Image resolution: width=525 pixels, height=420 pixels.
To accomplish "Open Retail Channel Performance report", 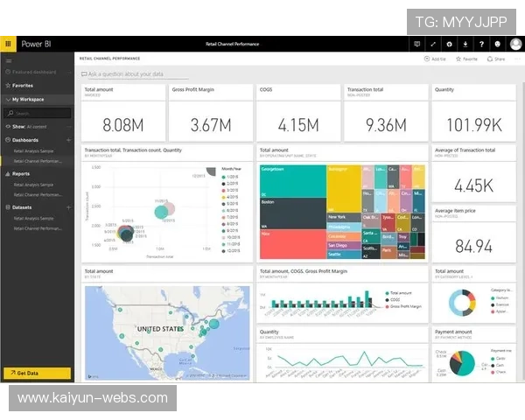I will click(x=38, y=194).
